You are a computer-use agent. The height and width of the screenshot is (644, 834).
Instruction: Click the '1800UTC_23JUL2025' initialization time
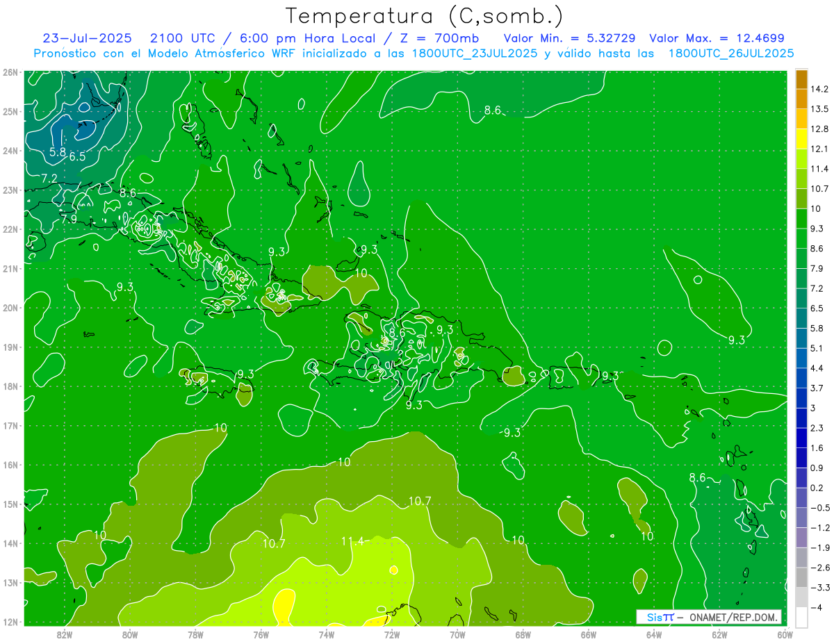point(475,53)
